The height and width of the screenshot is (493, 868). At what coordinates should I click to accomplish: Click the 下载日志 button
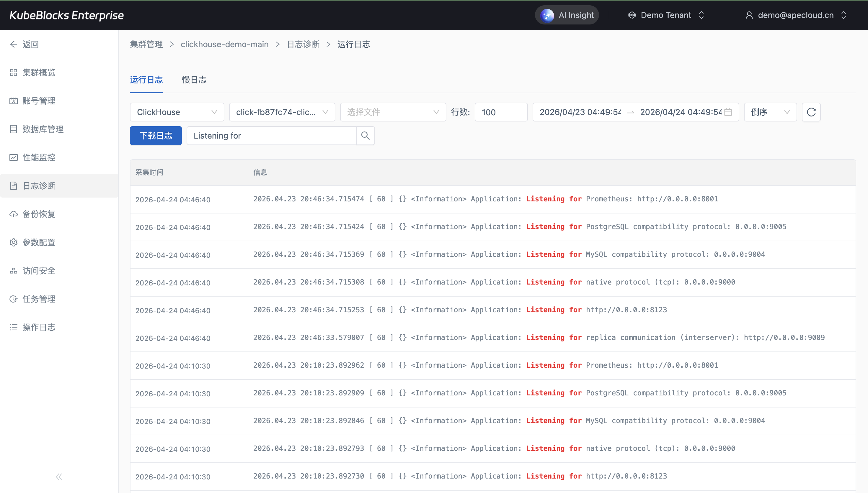click(156, 136)
